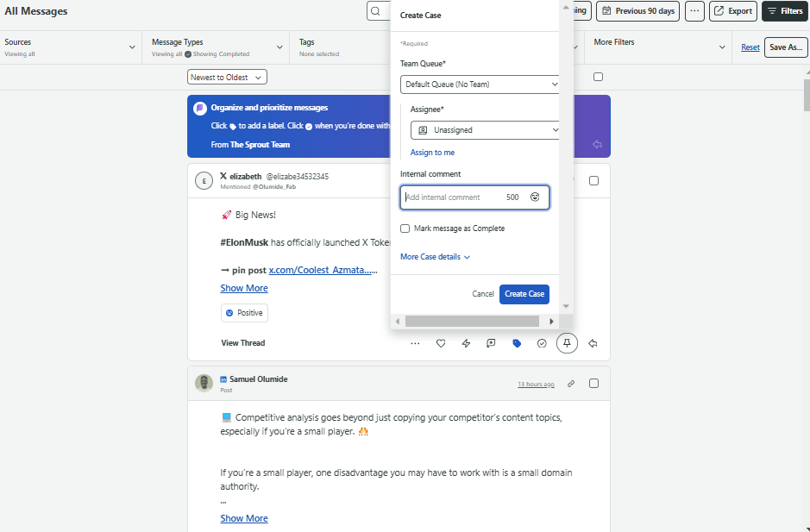810x532 pixels.
Task: Click Show More on elizabeth message
Action: coord(244,288)
